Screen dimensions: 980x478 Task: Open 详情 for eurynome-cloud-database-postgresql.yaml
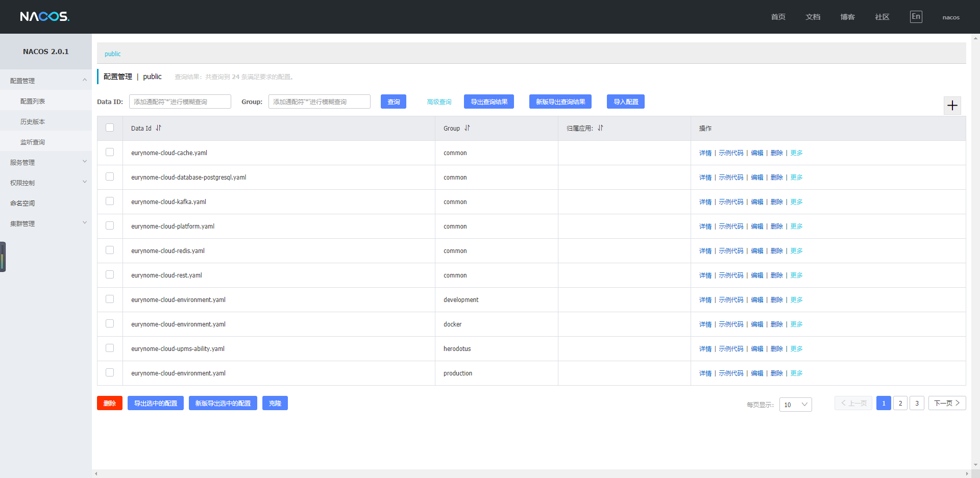(705, 178)
